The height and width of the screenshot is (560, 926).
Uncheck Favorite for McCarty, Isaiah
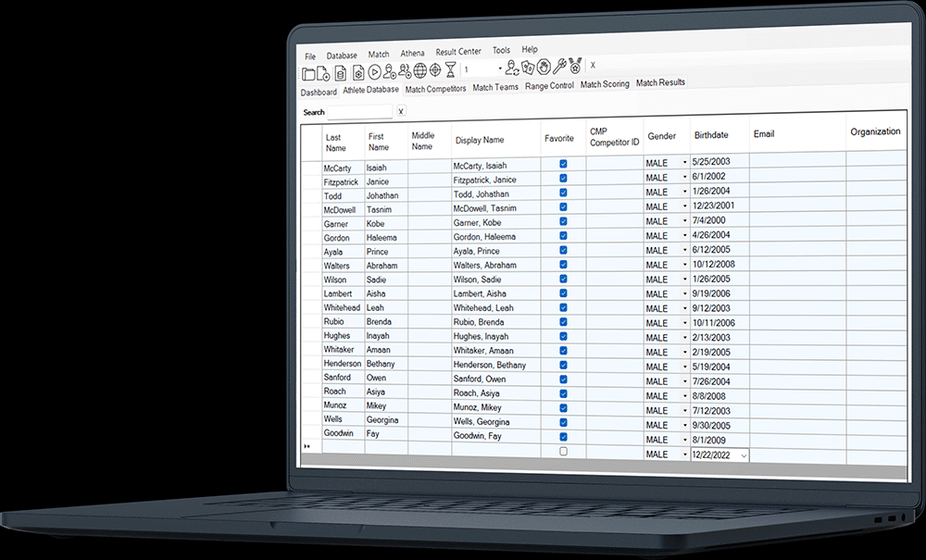click(x=563, y=164)
